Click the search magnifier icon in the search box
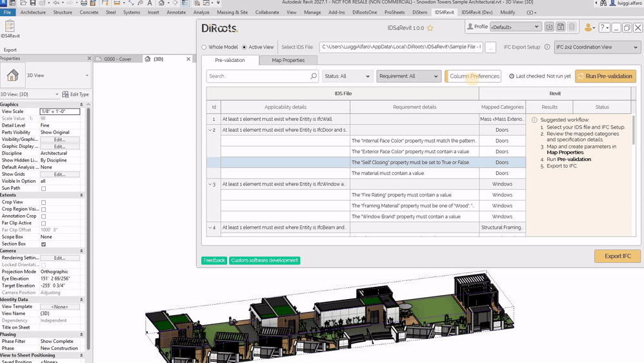The height and width of the screenshot is (363, 644). pos(314,76)
